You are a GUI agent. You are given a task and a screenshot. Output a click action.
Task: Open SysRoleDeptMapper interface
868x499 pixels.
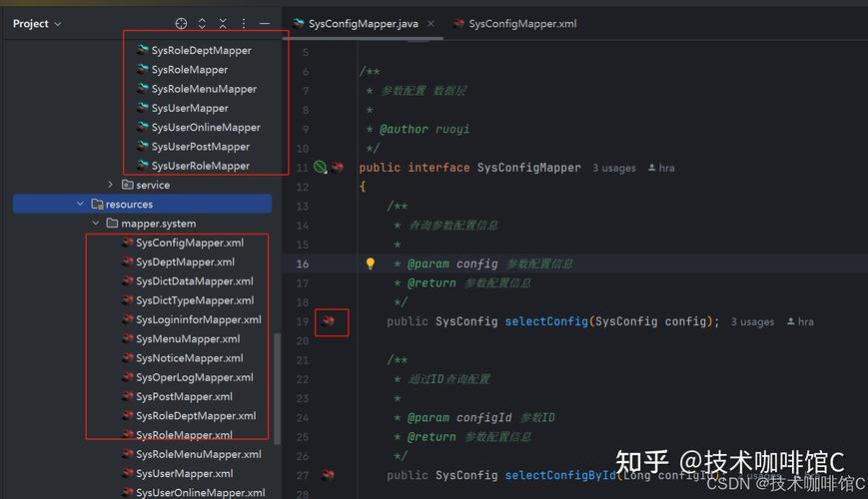pyautogui.click(x=201, y=50)
